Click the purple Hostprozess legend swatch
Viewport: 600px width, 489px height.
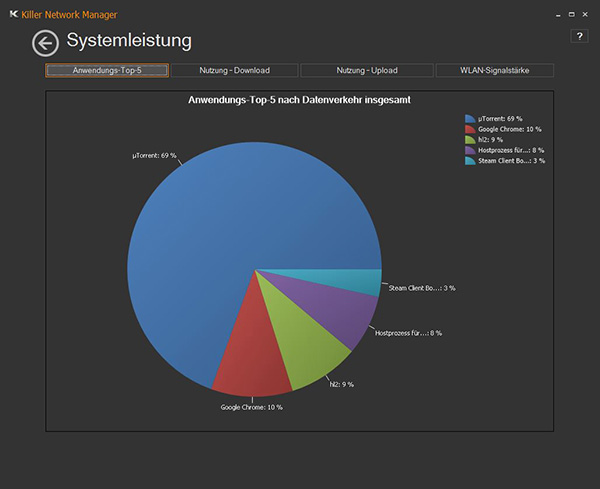[470, 150]
